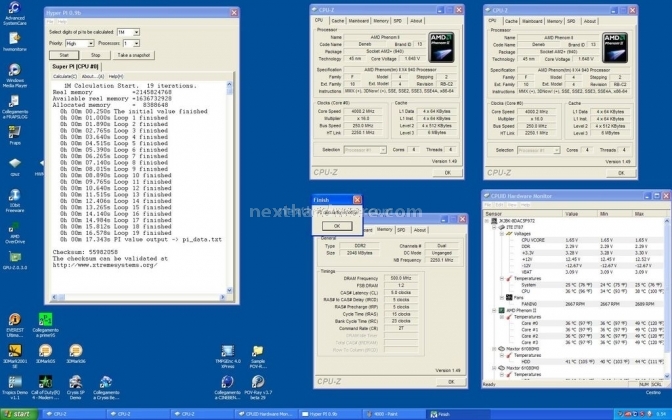Collapse the JK3BK-8DAC5P972 root node

487,221
